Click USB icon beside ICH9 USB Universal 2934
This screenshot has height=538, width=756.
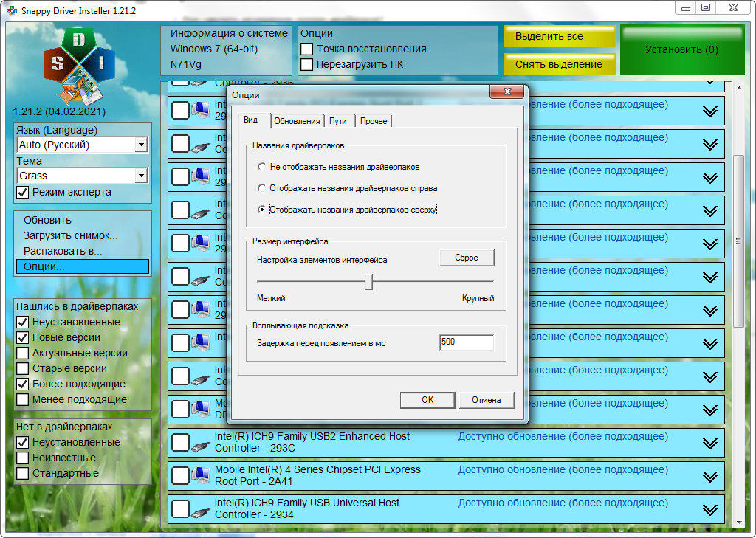[200, 510]
